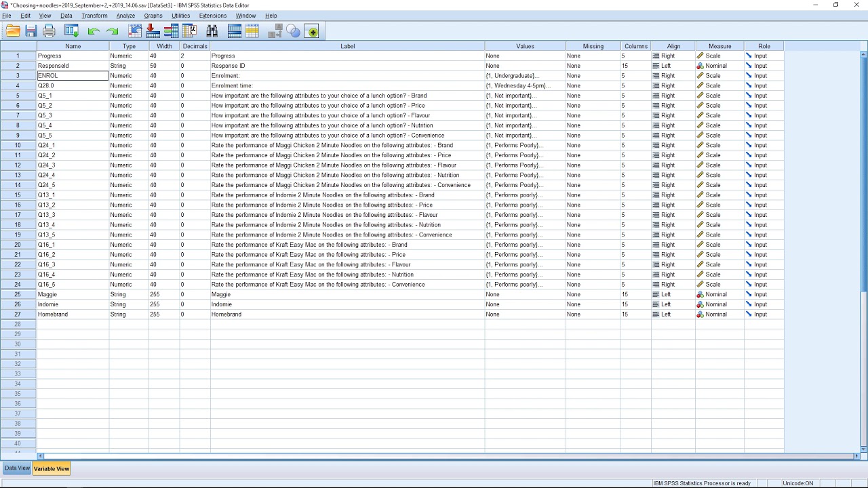Screen dimensions: 868x488
Task: Select row number 27 header
Action: click(x=18, y=314)
